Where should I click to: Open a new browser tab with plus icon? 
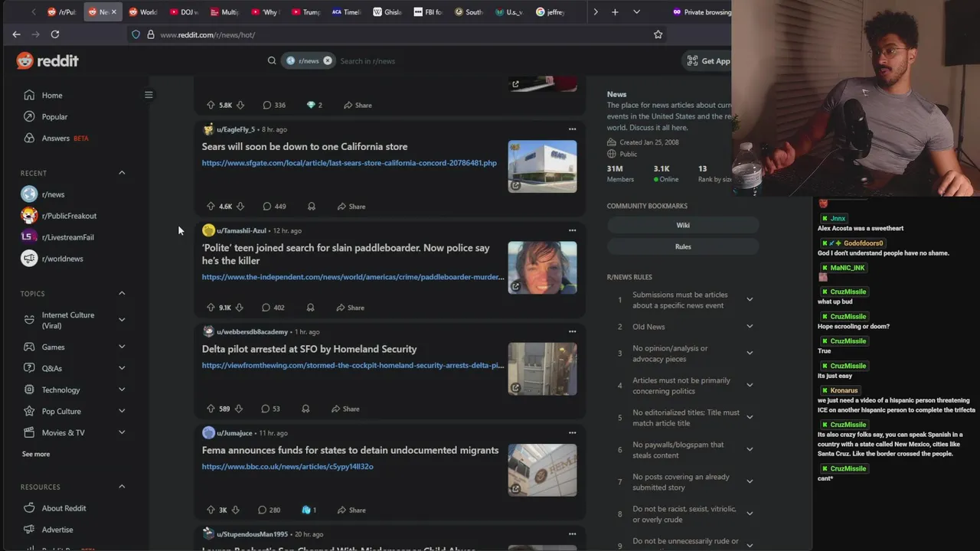coord(615,11)
